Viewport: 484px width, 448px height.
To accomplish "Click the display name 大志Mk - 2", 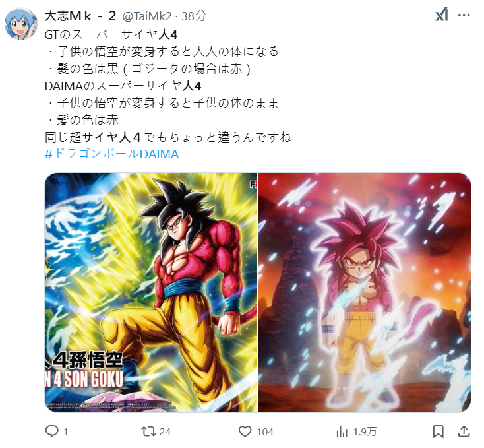I will (x=80, y=16).
